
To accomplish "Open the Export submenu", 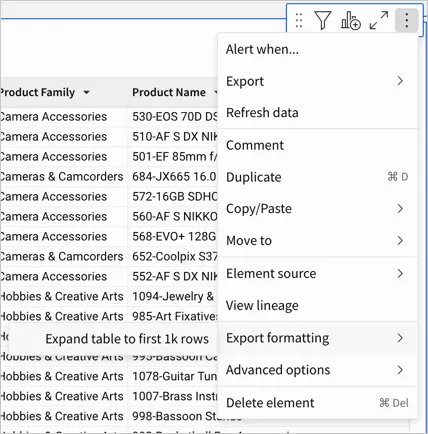I will click(318, 81).
